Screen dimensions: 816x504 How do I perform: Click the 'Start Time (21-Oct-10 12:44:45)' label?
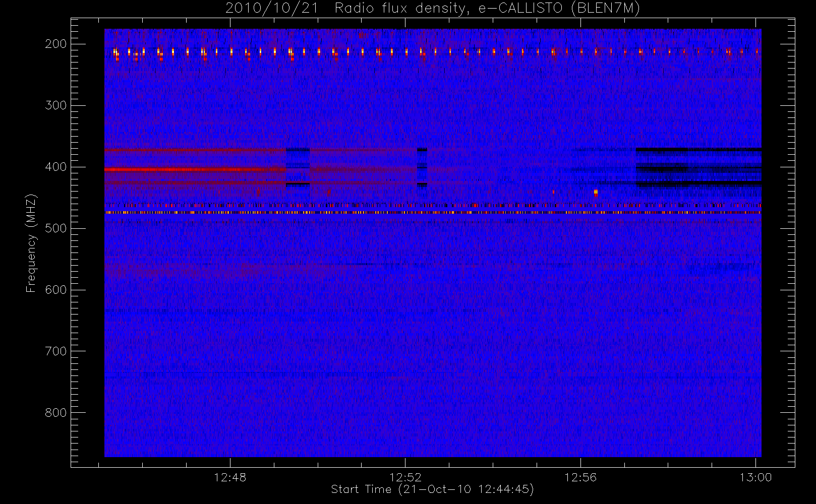432,489
